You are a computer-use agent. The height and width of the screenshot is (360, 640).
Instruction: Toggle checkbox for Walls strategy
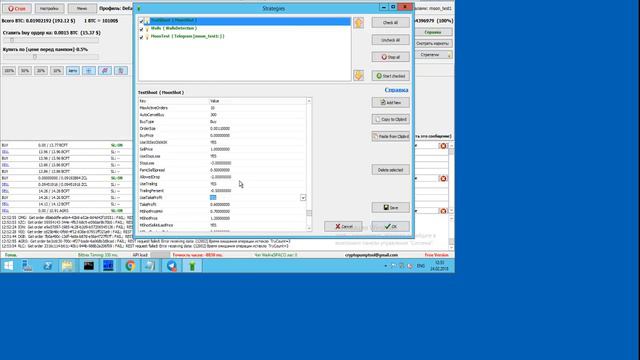tap(142, 29)
